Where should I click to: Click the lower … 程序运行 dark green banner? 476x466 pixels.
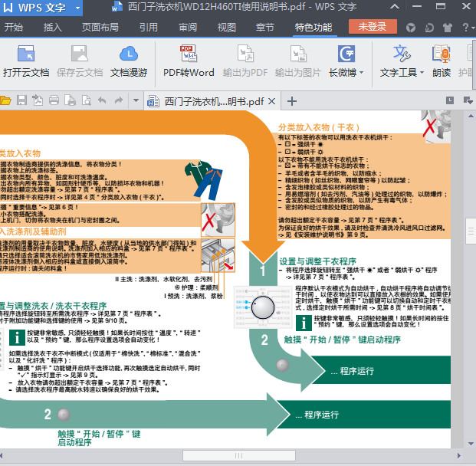(x=363, y=415)
